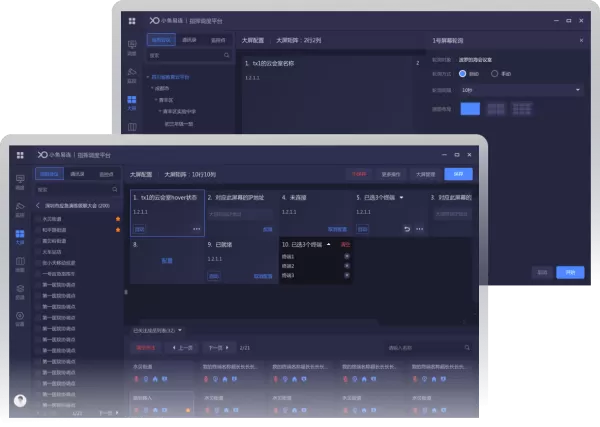The width and height of the screenshot is (600, 427).
Task: Expand the 已选3个终端 dropdown in cell 5
Action: click(401, 197)
